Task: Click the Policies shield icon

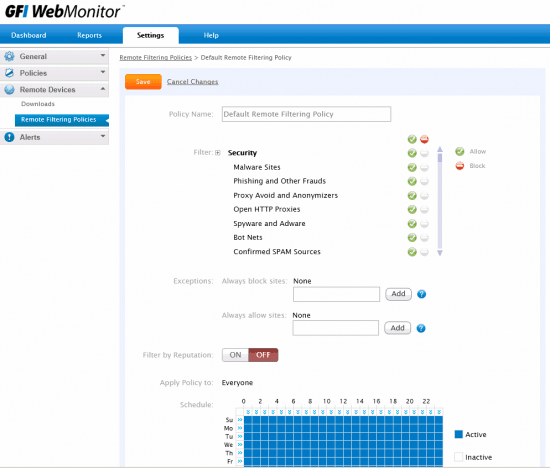Action: [9, 73]
